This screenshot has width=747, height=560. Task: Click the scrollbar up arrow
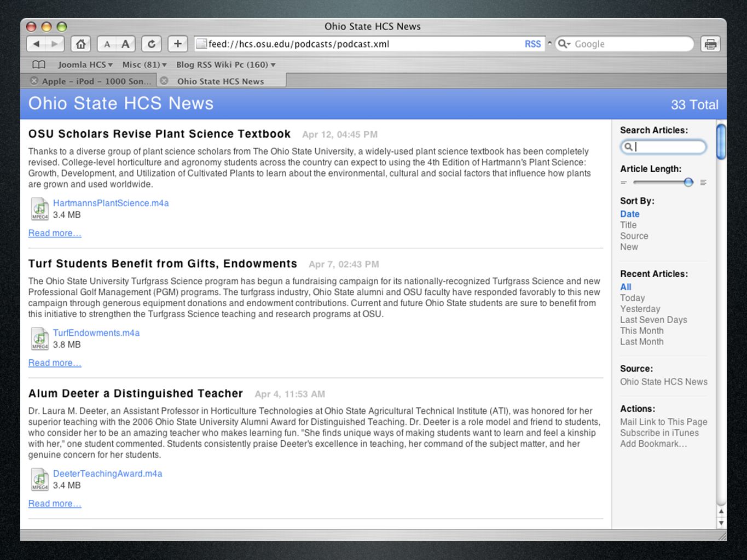(721, 512)
